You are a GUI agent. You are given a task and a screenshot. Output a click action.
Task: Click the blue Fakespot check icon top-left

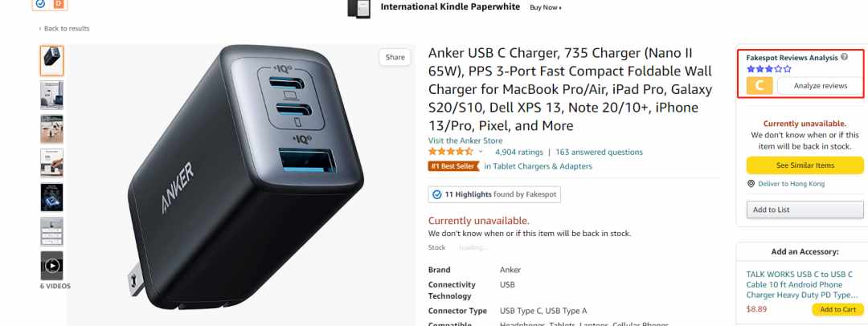[40, 4]
